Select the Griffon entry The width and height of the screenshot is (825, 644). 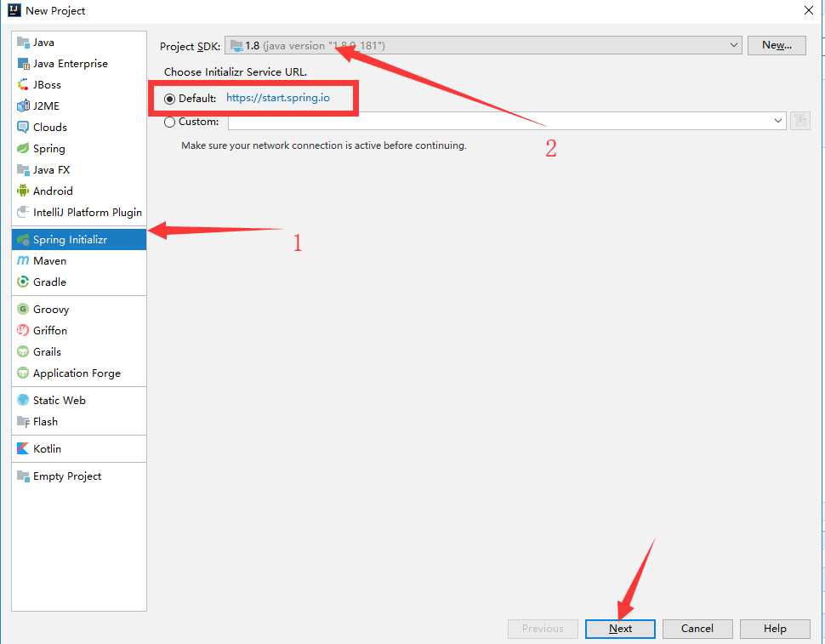point(79,330)
